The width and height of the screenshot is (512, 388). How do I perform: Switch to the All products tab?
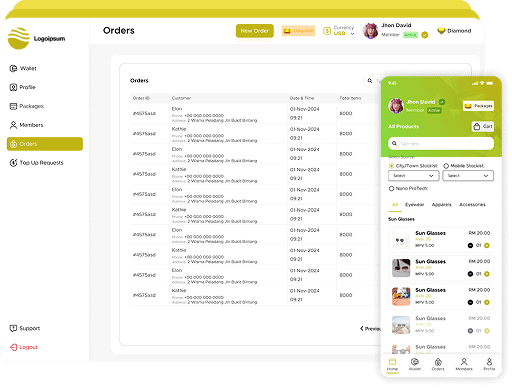tap(395, 205)
